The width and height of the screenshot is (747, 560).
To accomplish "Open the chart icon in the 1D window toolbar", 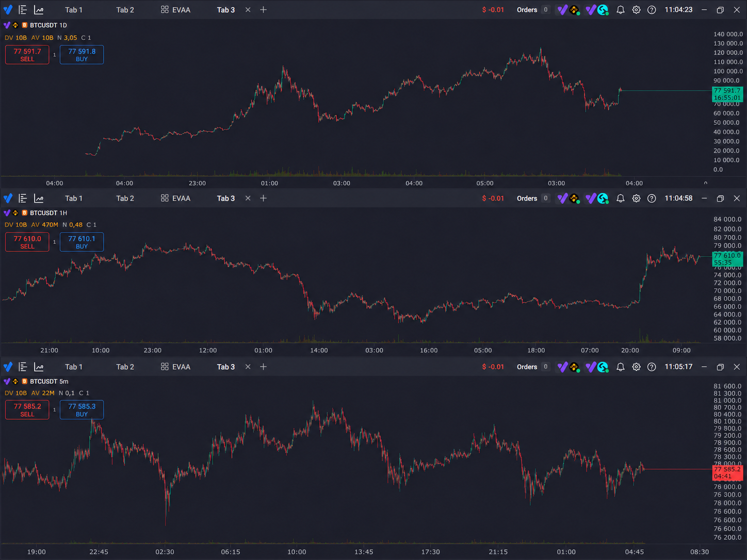I will [x=39, y=10].
